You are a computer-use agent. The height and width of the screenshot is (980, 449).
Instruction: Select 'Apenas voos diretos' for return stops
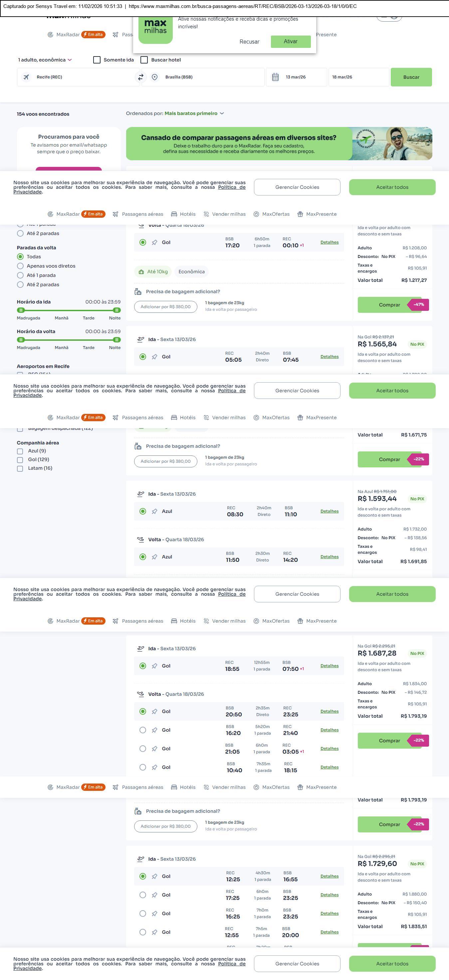tap(20, 266)
